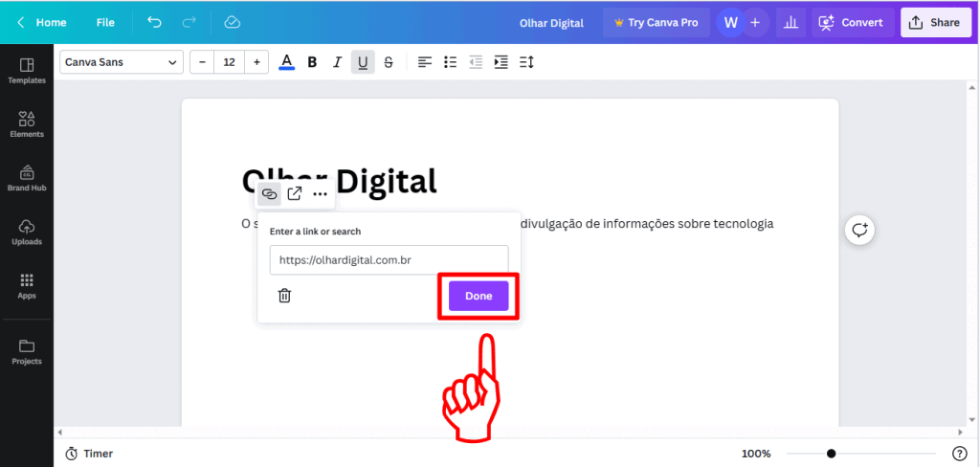Open the analytics bar chart icon
The image size is (980, 467).
coord(791,23)
